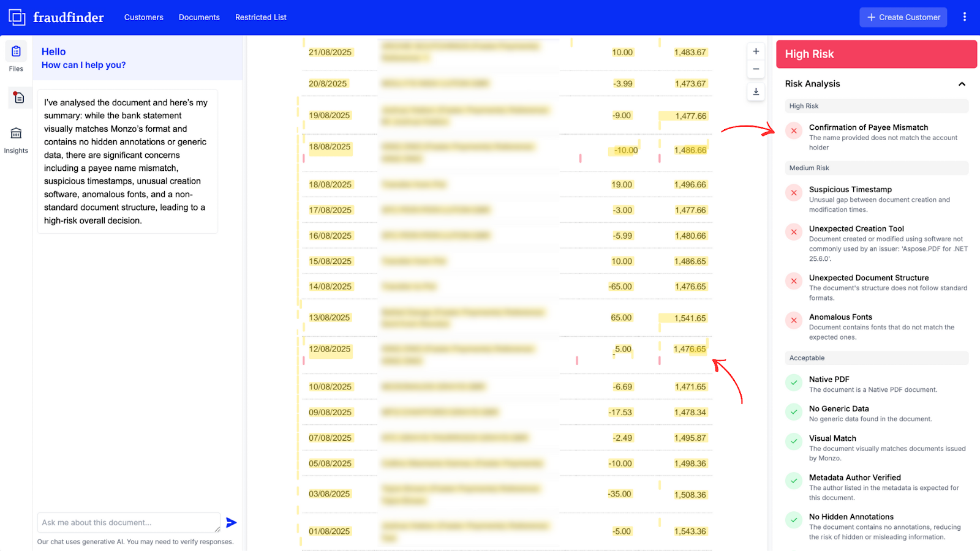Open the Customers menu
The height and width of the screenshot is (551, 980).
(x=144, y=17)
